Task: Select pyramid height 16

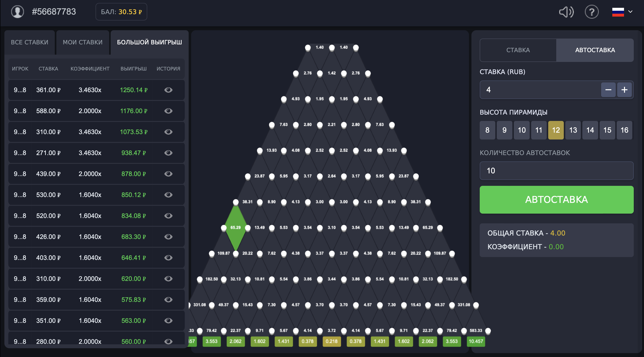Action: pos(624,130)
